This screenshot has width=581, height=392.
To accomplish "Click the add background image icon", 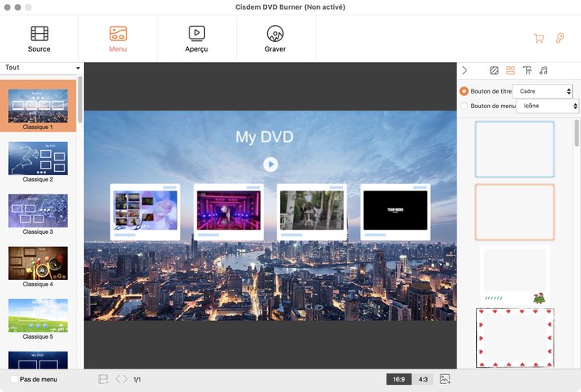I will 445,379.
